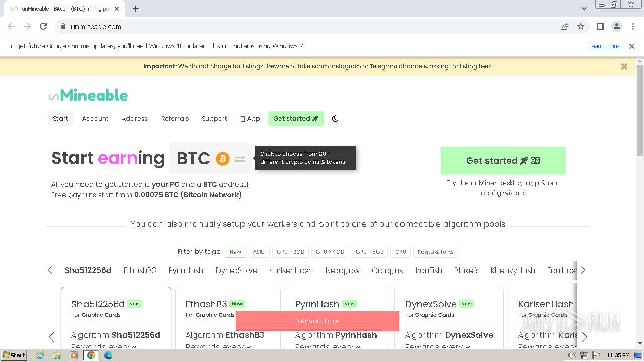
Task: Open the Referrals page
Action: point(175,118)
